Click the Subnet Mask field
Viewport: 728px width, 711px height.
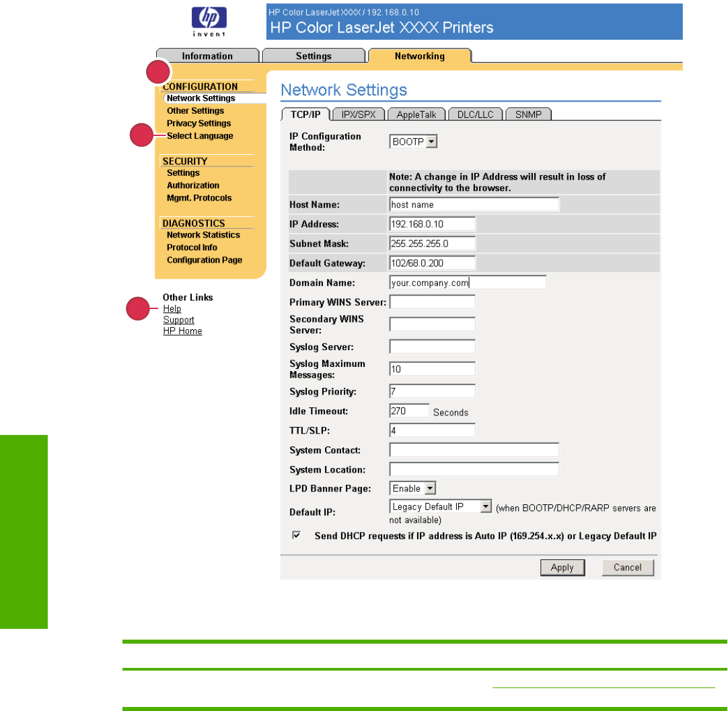(x=432, y=244)
